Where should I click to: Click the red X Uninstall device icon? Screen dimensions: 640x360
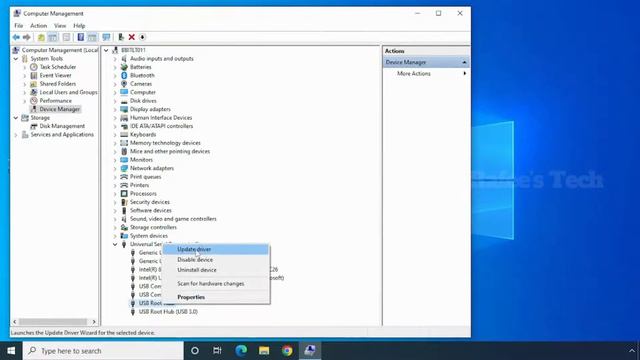tap(132, 38)
